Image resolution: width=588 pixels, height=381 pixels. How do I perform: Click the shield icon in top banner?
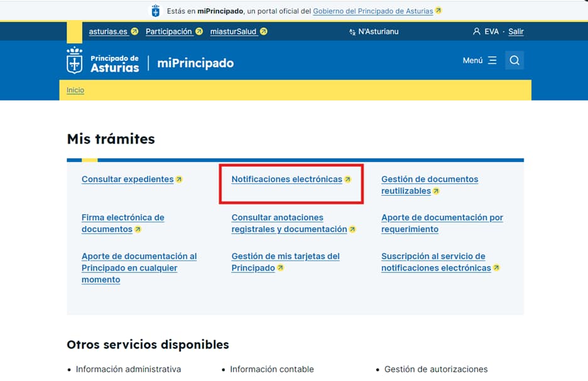[156, 11]
